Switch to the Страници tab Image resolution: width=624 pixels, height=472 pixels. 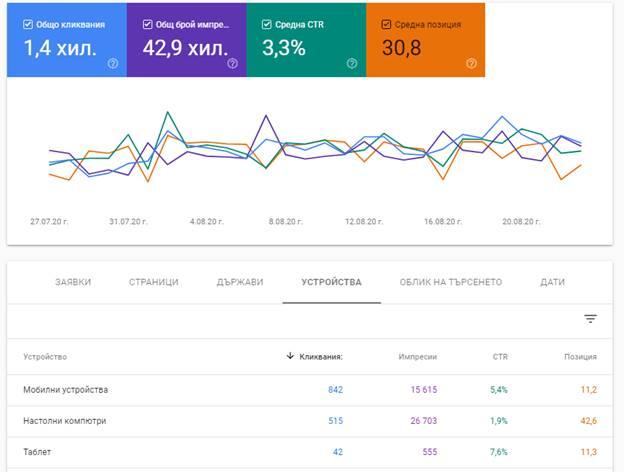154,282
